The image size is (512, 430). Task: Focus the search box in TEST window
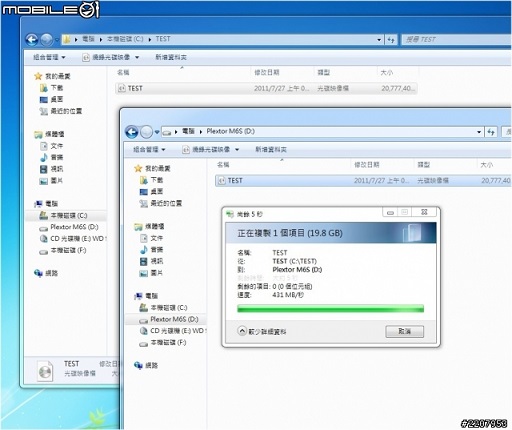pyautogui.click(x=456, y=40)
